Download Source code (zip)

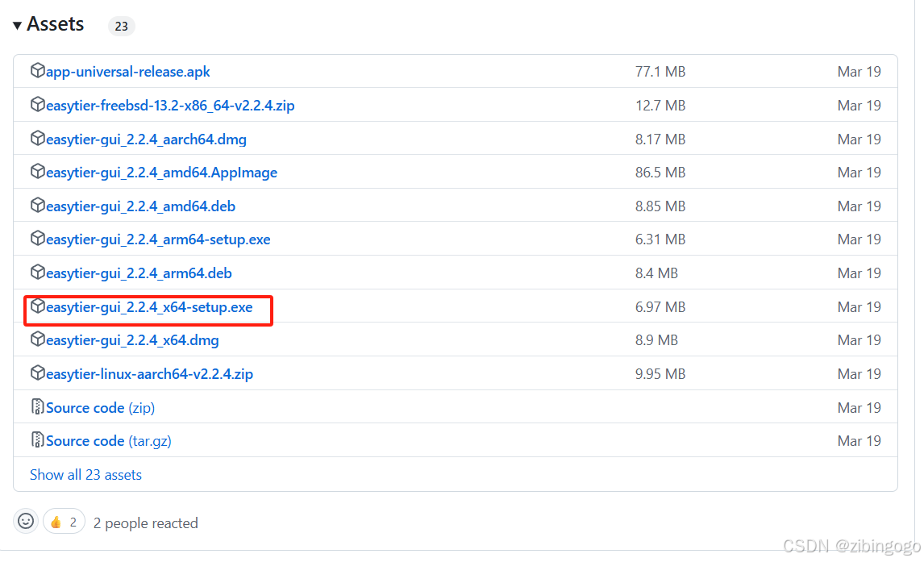100,408
